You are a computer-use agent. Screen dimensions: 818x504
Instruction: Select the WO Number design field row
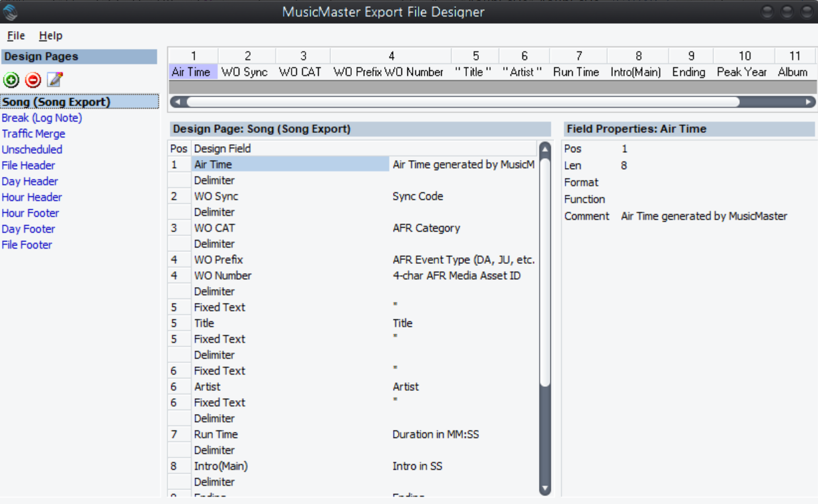[x=352, y=276]
